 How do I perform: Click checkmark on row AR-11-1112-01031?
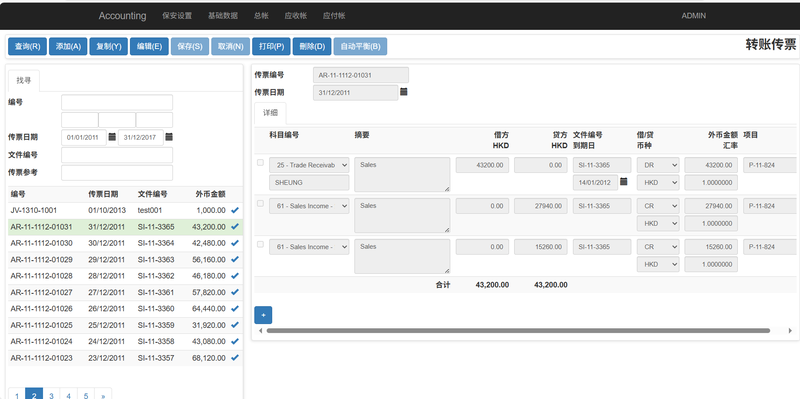(x=235, y=226)
